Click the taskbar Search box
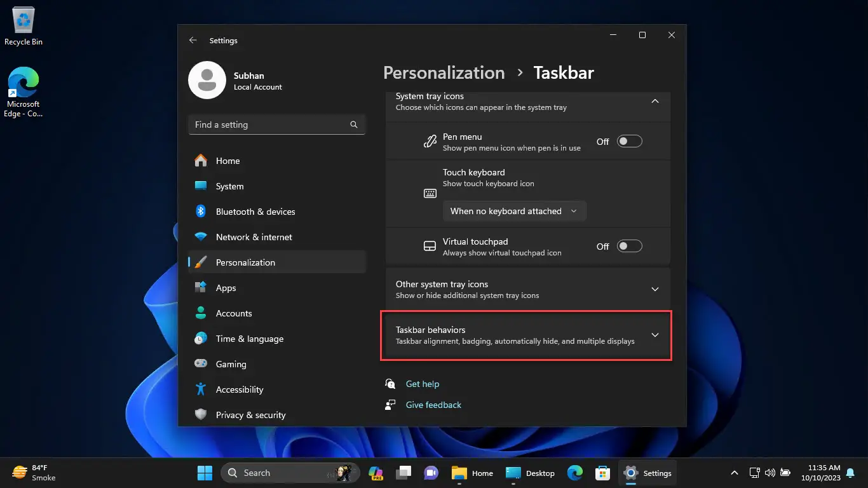Viewport: 868px width, 488px height. (x=290, y=473)
